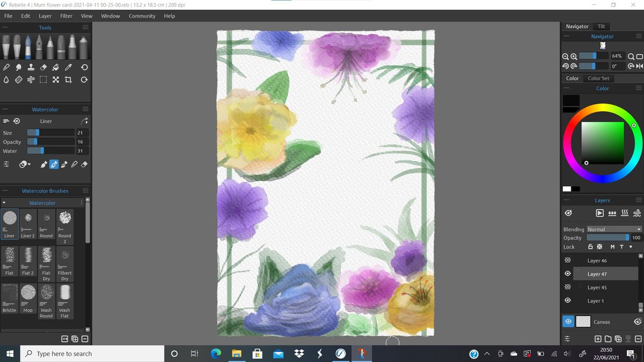The width and height of the screenshot is (644, 362).
Task: Pick the Eyedropper color picker tool
Action: (x=68, y=68)
